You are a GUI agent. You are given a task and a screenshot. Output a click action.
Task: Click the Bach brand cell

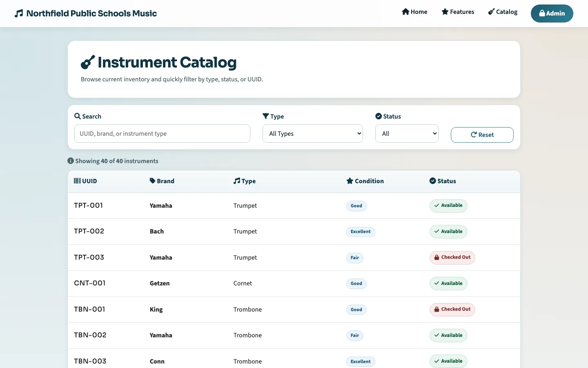click(x=157, y=231)
